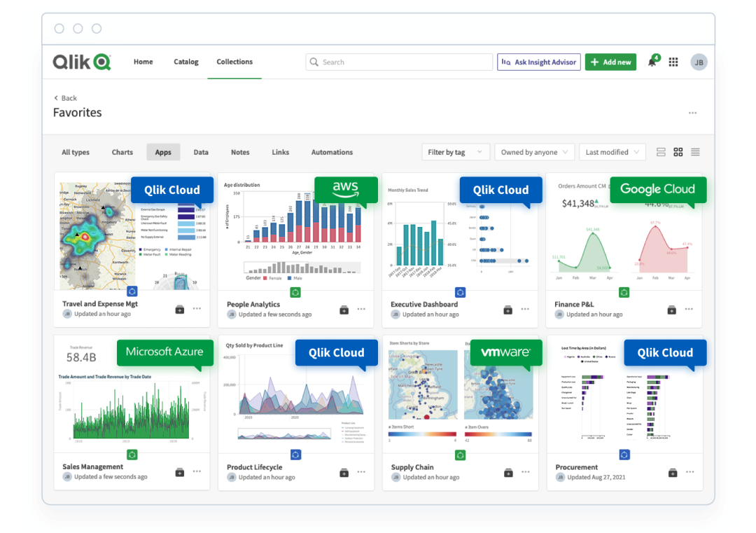The height and width of the screenshot is (533, 756).
Task: Click the Executive Dashboard app type badge
Action: tap(461, 292)
